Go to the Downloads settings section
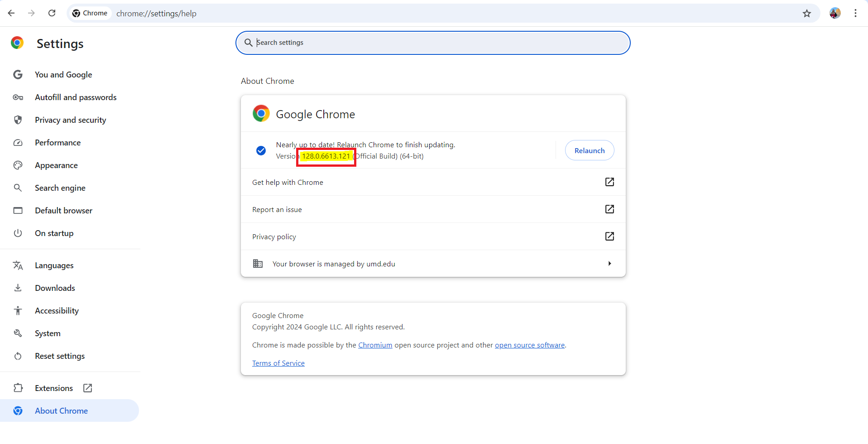 click(x=55, y=288)
